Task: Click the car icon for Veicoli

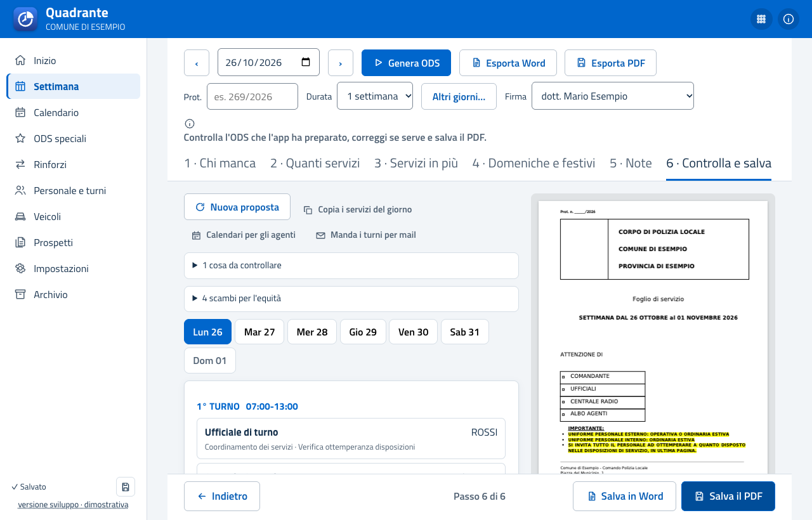Action: [x=21, y=216]
